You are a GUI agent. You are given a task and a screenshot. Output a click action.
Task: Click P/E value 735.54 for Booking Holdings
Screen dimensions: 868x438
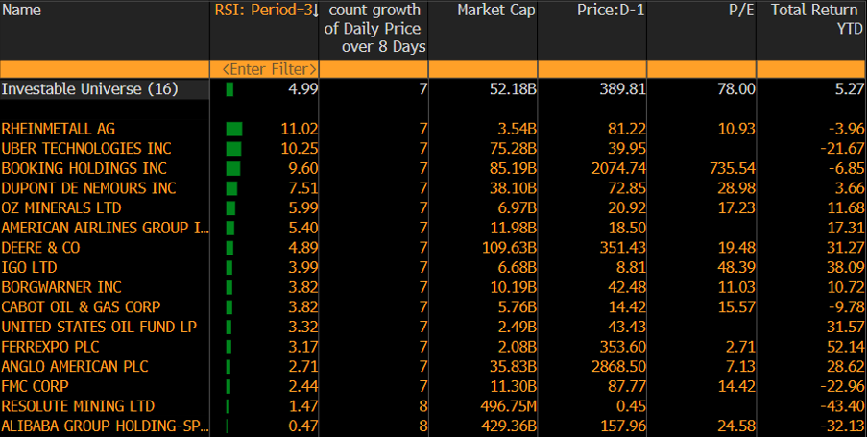click(732, 168)
